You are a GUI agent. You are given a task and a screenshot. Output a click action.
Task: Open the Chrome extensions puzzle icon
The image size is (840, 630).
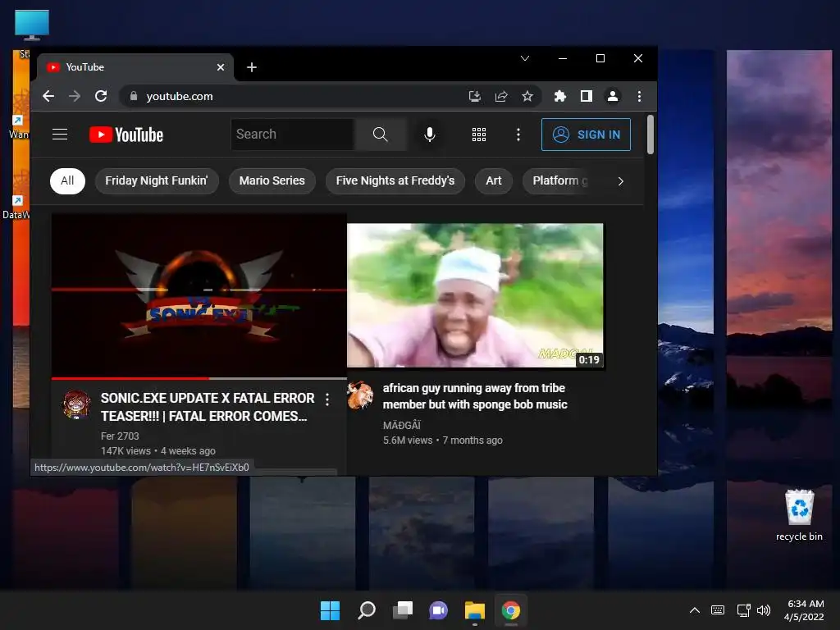click(559, 97)
